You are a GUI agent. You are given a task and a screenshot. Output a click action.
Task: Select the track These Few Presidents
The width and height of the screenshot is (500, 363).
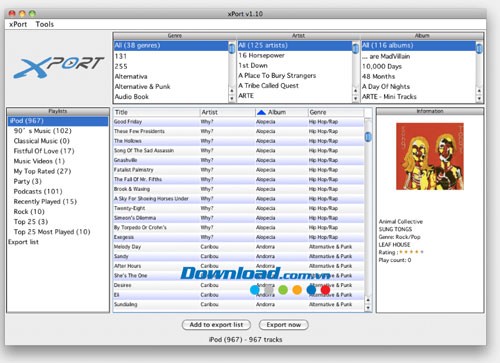tap(239, 131)
